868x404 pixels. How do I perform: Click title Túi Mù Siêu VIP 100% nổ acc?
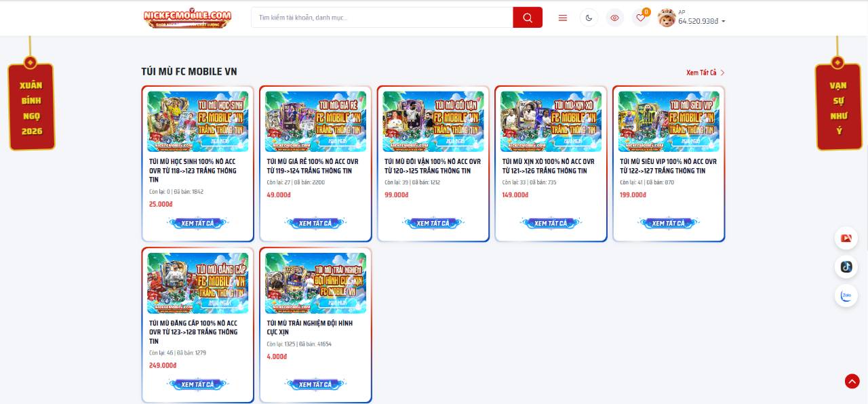668,166
